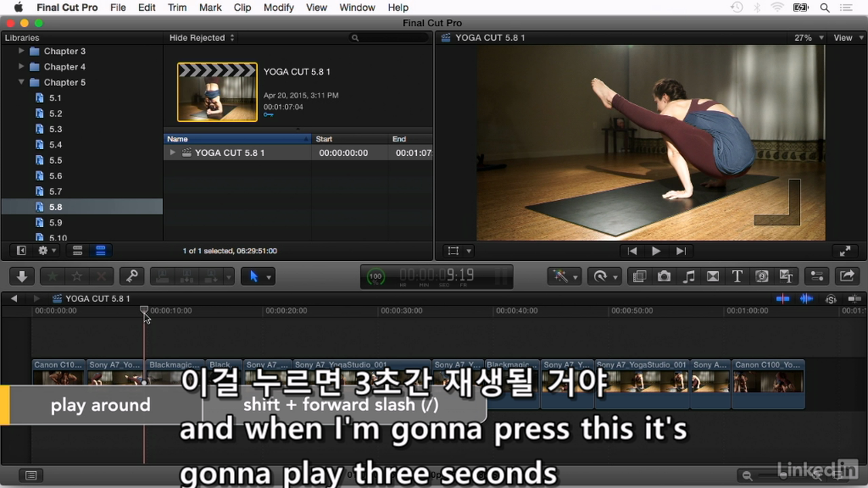
Task: Click the Connect clip to primary storyline button
Action: coord(162,276)
